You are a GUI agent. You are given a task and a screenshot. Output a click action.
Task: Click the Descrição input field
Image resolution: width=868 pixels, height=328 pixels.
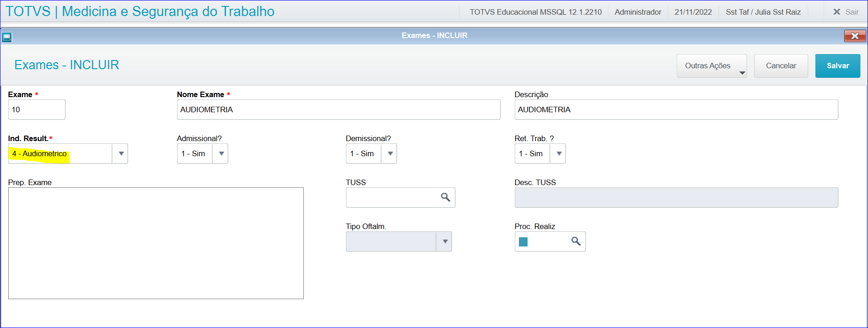pos(676,109)
